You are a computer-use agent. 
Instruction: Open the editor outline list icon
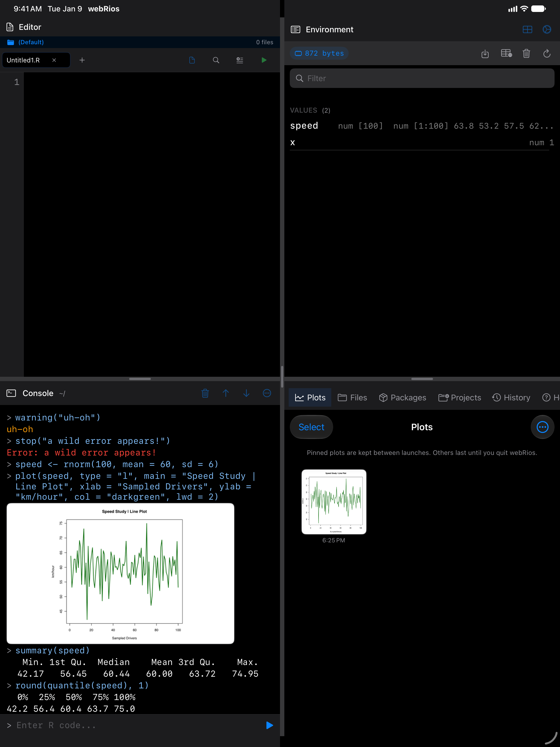[240, 60]
